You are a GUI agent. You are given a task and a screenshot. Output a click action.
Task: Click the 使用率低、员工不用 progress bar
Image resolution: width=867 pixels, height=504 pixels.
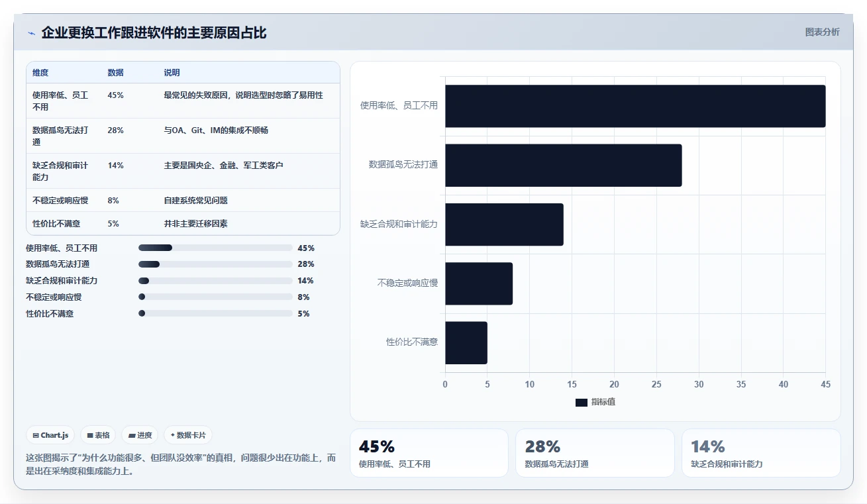click(x=215, y=248)
